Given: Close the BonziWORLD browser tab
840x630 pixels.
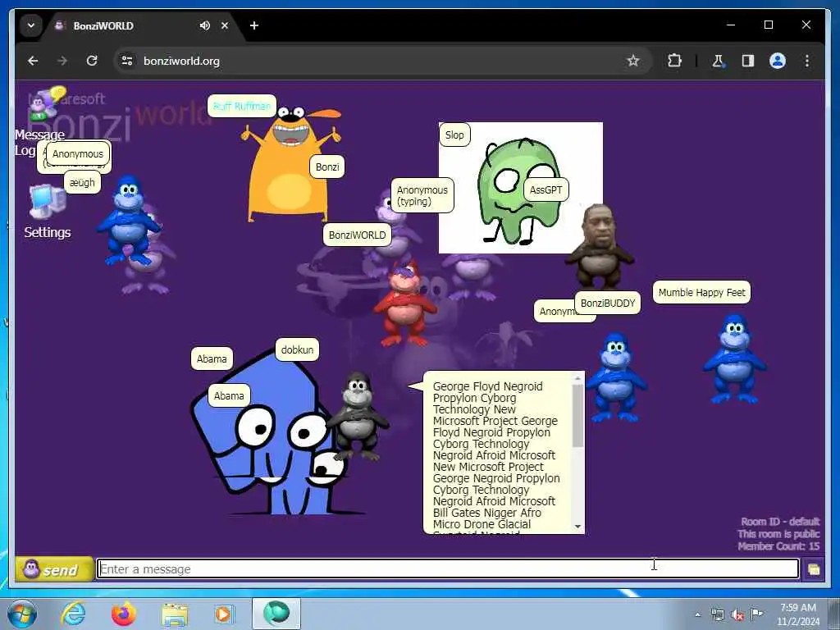Looking at the screenshot, I should coord(225,25).
